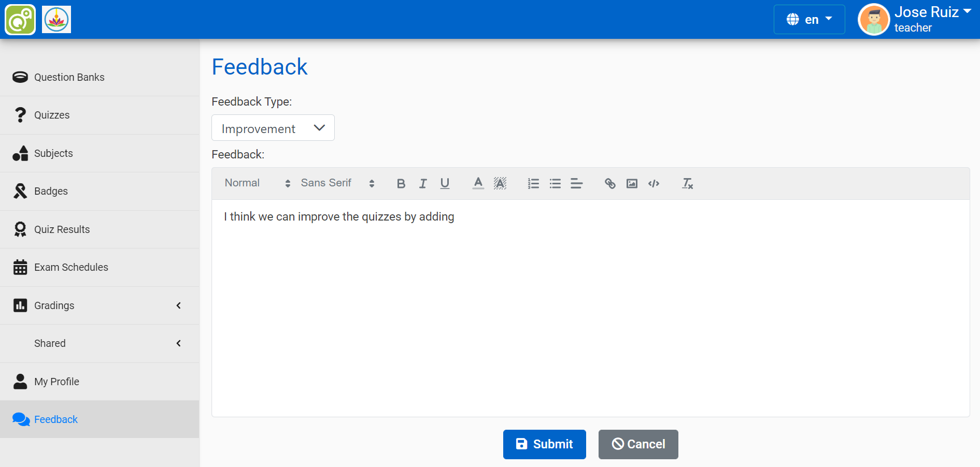Insert an image into the feedback

click(632, 183)
